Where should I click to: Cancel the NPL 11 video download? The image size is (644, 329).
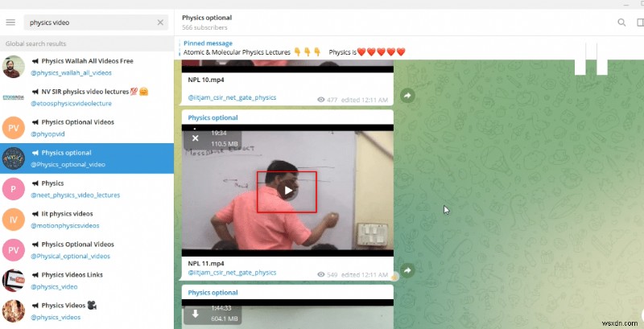click(x=196, y=138)
